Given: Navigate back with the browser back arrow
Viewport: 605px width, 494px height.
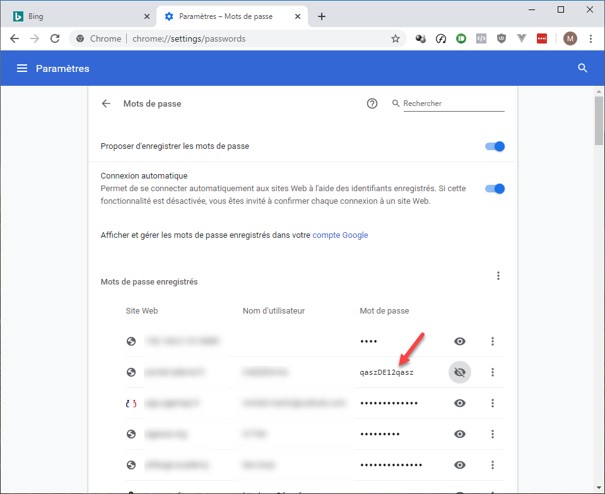Looking at the screenshot, I should click(x=14, y=39).
